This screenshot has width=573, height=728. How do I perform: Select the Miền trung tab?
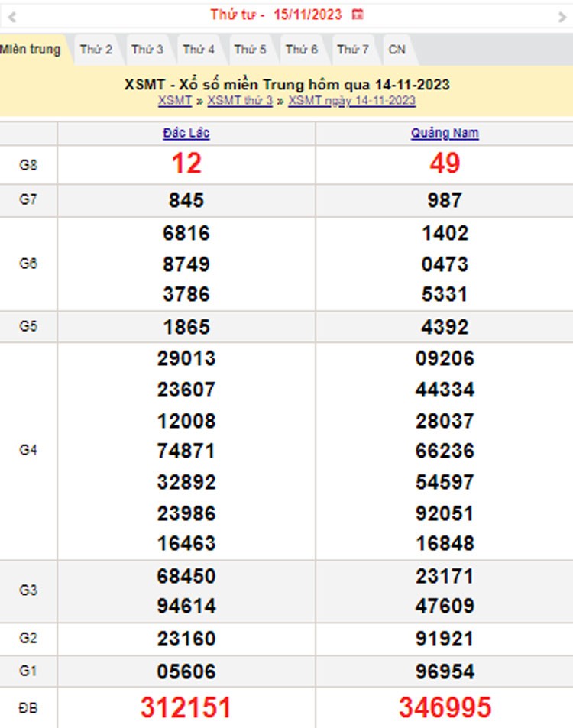pyautogui.click(x=31, y=50)
